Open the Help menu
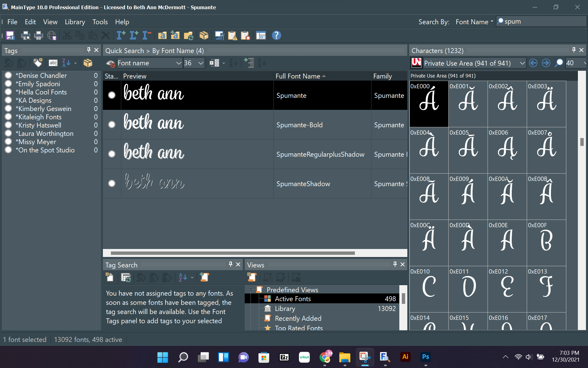This screenshot has width=588, height=368. tap(122, 22)
